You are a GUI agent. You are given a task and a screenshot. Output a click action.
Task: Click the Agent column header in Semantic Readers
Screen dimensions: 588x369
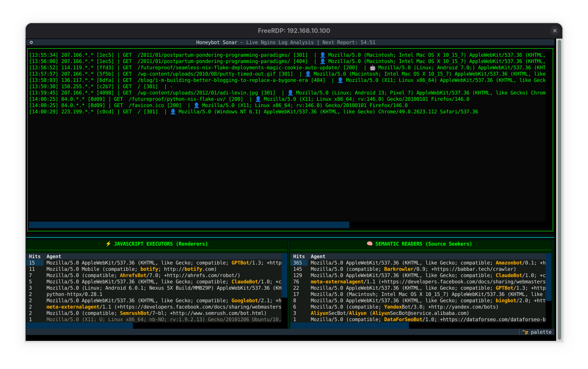318,256
